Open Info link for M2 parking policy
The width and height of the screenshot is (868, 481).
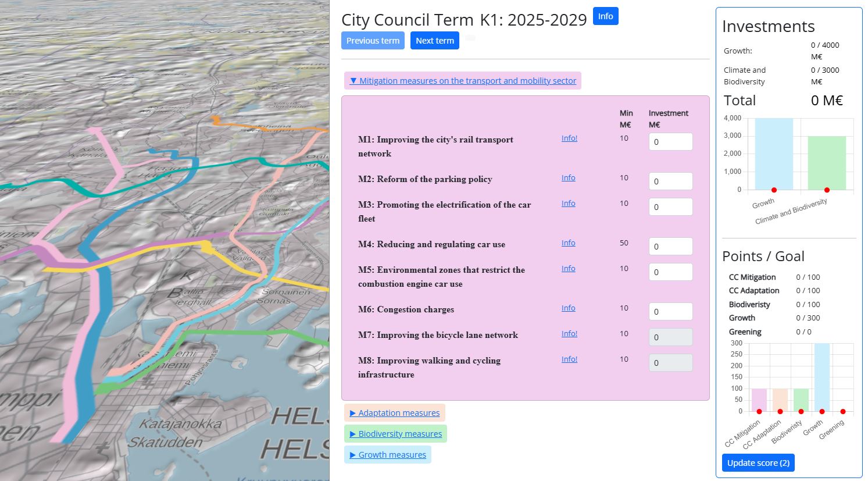(x=568, y=178)
